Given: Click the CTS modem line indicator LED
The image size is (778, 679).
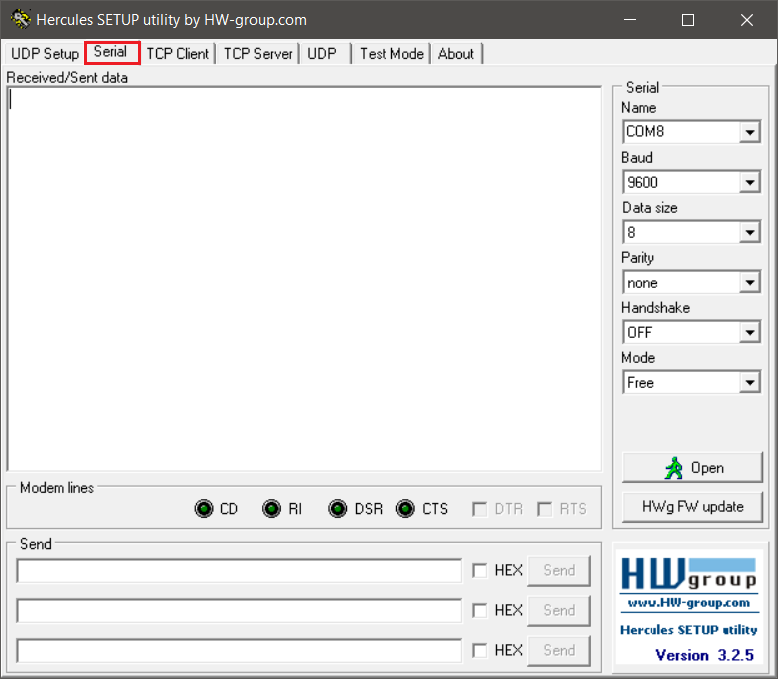Looking at the screenshot, I should (x=405, y=509).
